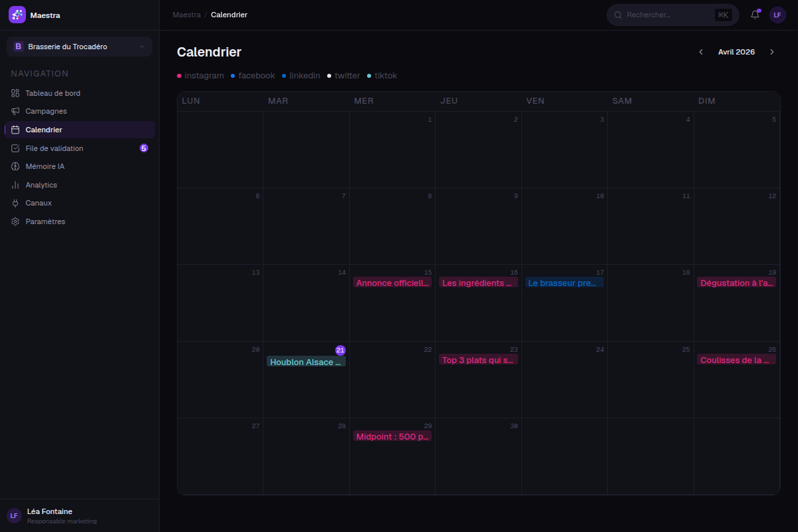Open the 'Le brasseur pre...' event
Viewport: 798px width, 532px height.
point(565,283)
